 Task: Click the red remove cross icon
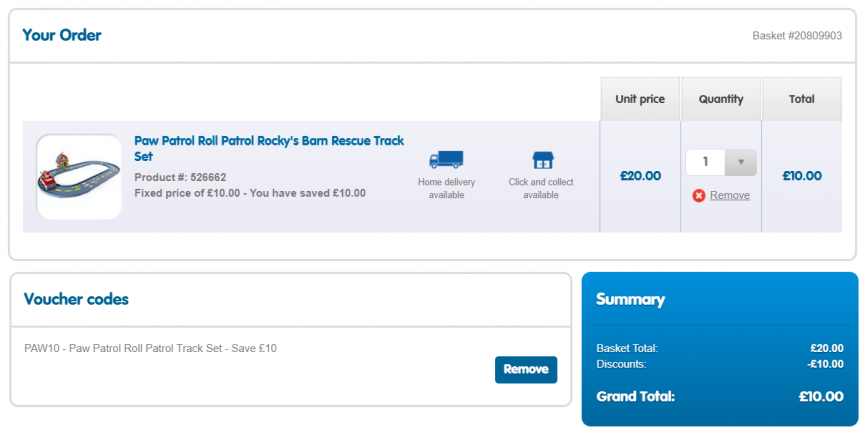(699, 196)
